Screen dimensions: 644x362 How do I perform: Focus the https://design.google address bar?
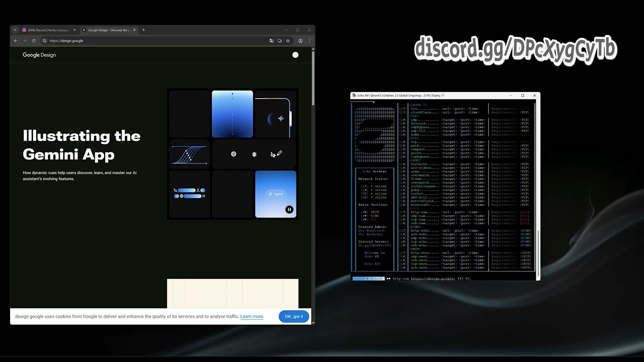pyautogui.click(x=156, y=41)
